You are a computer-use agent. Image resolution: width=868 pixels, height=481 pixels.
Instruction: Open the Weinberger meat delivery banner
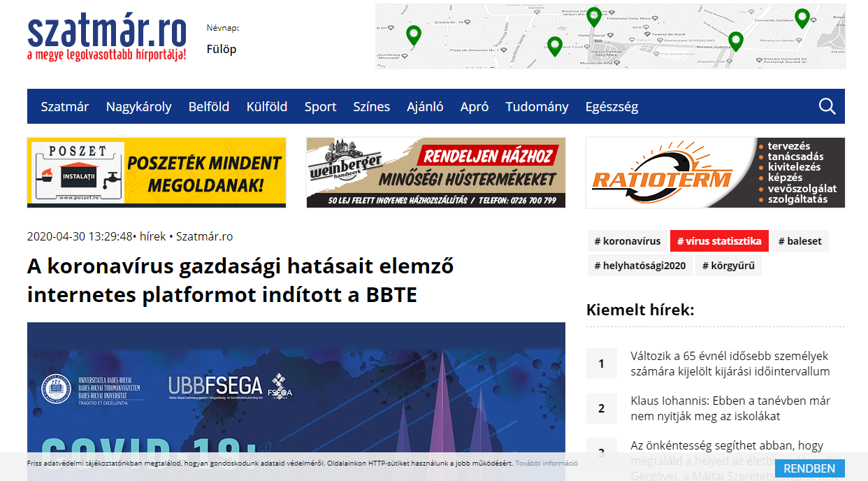coord(435,173)
